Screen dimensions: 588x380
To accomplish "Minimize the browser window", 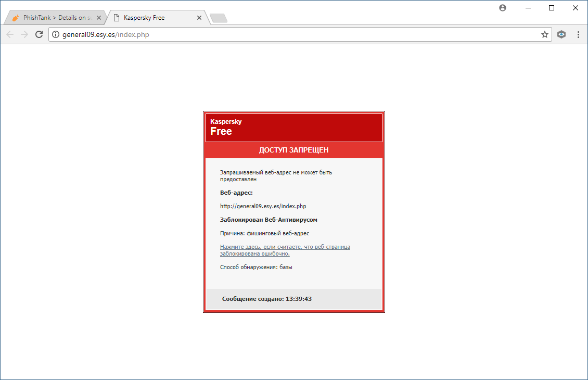I will point(528,8).
